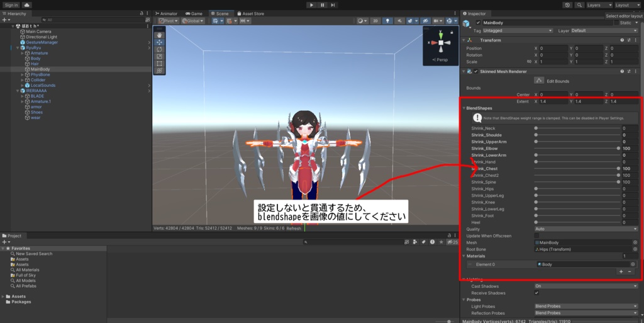Image resolution: width=644 pixels, height=323 pixels.
Task: Click the Mesh object picker circle
Action: pyautogui.click(x=635, y=242)
